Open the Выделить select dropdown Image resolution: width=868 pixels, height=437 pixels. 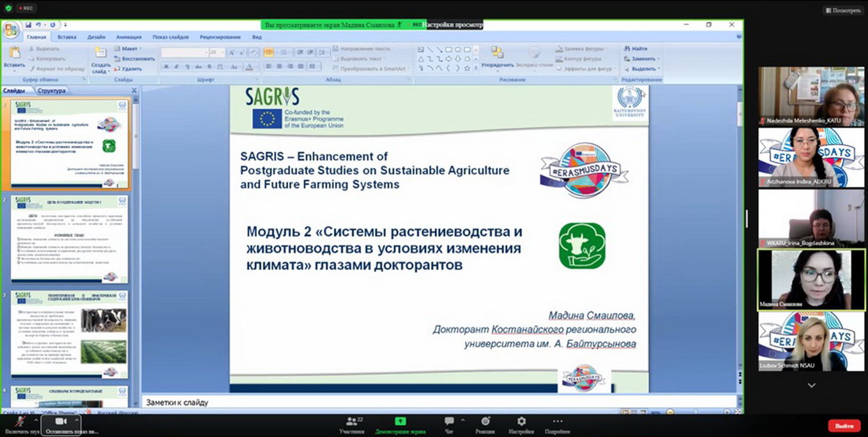(x=642, y=69)
